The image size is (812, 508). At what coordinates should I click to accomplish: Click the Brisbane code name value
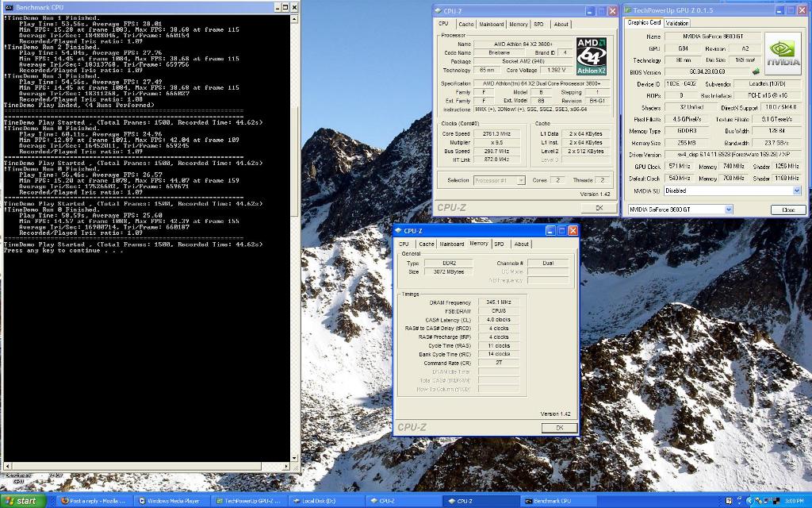500,53
